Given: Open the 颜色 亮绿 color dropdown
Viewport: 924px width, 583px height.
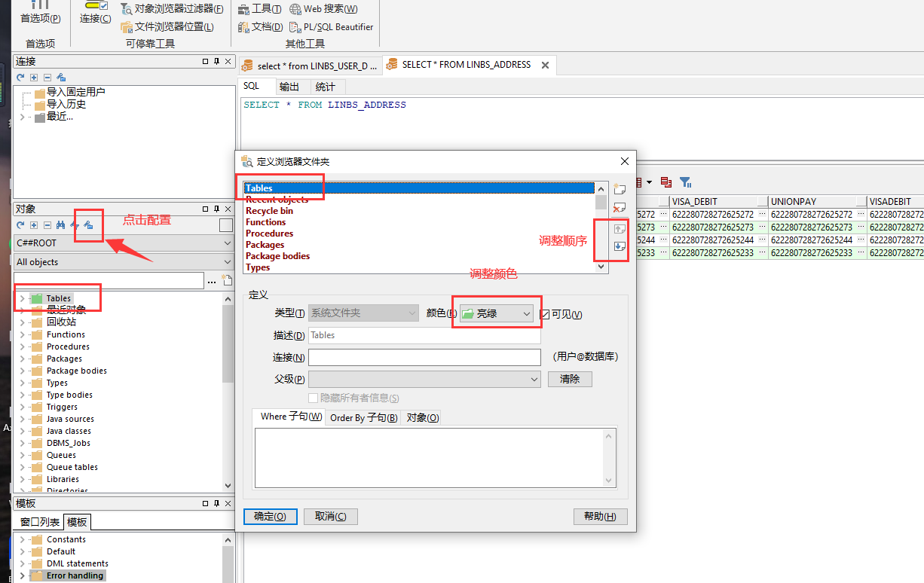Looking at the screenshot, I should tap(497, 313).
